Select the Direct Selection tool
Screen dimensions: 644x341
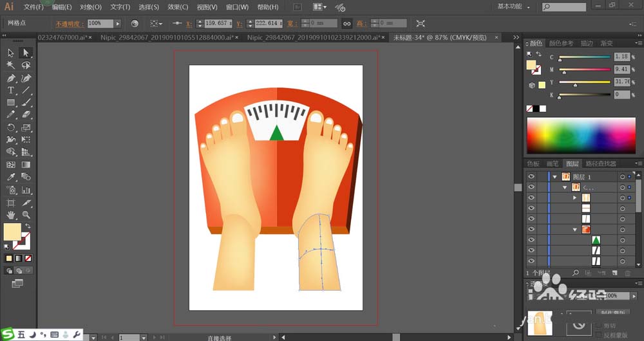point(26,53)
